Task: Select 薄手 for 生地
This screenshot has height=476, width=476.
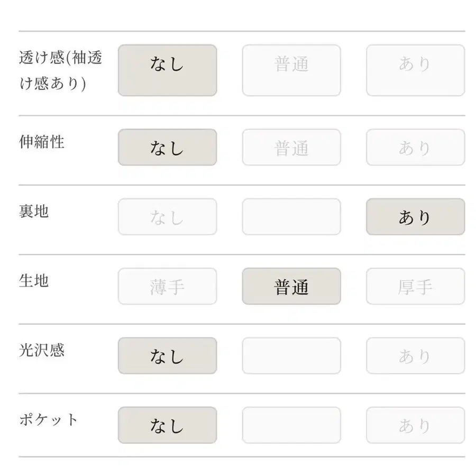Action: [167, 286]
